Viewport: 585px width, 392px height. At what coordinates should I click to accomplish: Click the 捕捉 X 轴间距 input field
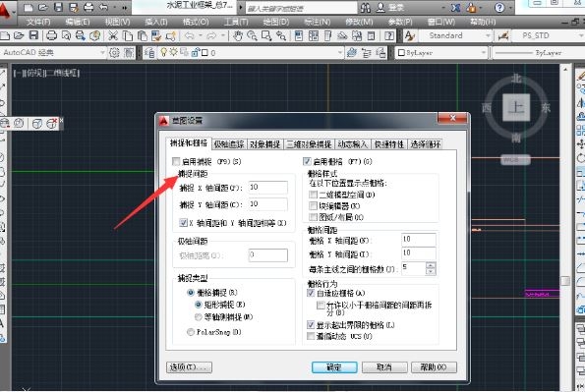pyautogui.click(x=267, y=188)
